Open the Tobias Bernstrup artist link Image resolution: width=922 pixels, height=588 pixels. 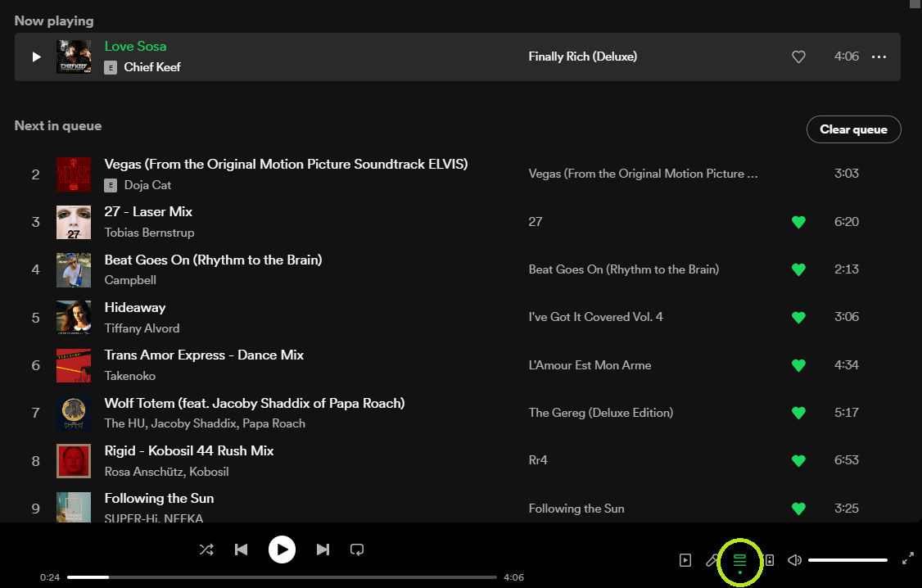149,233
